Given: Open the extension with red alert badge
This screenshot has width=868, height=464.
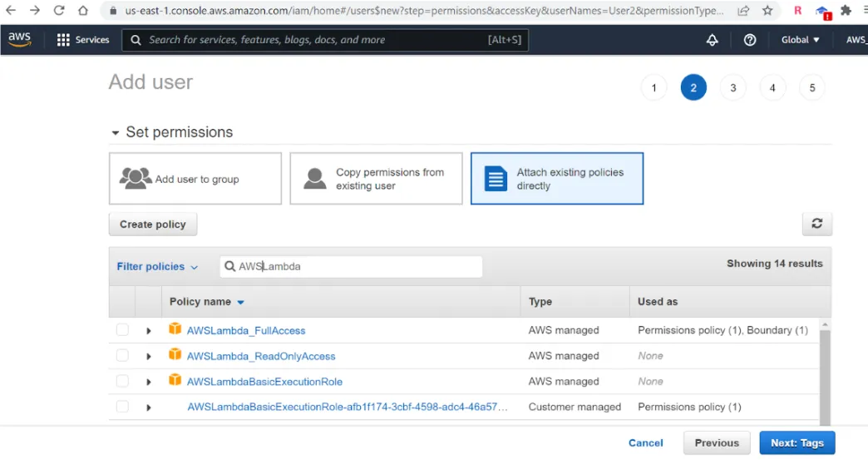Looking at the screenshot, I should [823, 12].
